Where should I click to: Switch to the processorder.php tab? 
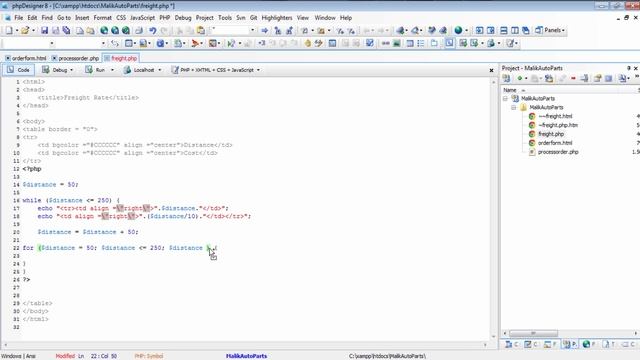pos(76,58)
